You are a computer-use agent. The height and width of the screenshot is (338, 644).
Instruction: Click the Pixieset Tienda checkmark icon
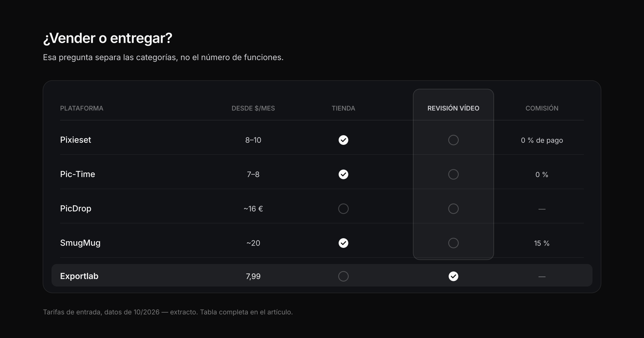click(x=343, y=140)
